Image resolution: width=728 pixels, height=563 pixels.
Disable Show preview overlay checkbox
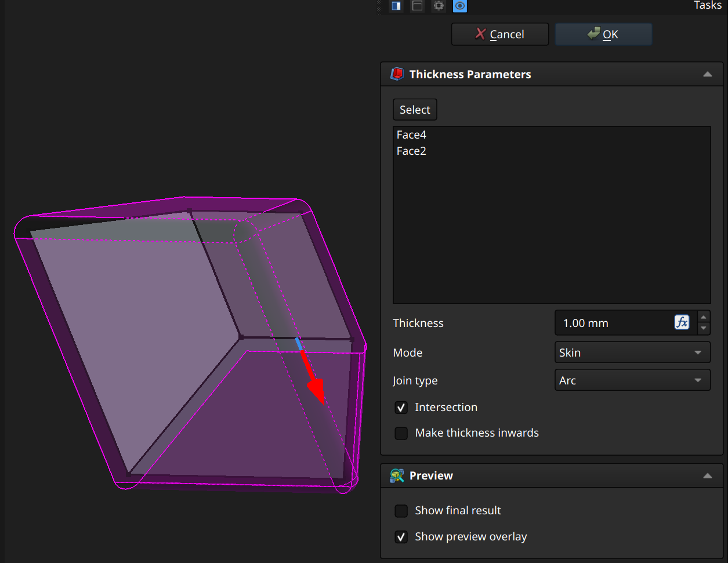pyautogui.click(x=401, y=537)
